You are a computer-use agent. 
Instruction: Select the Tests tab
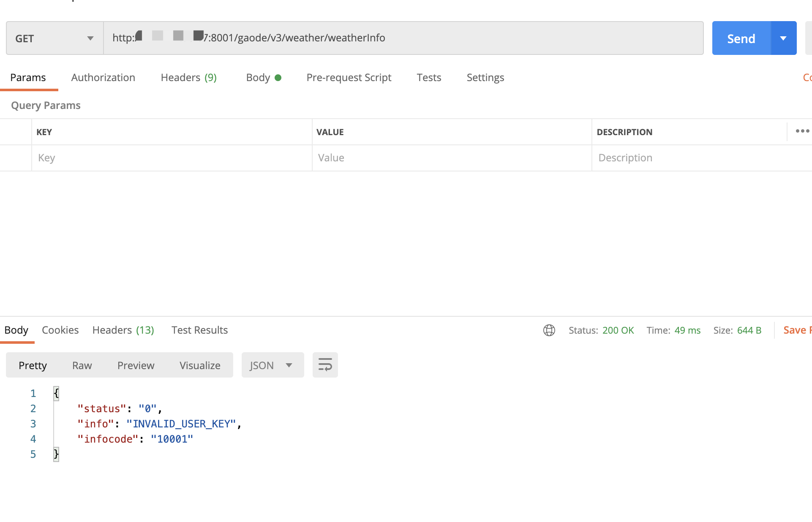428,78
